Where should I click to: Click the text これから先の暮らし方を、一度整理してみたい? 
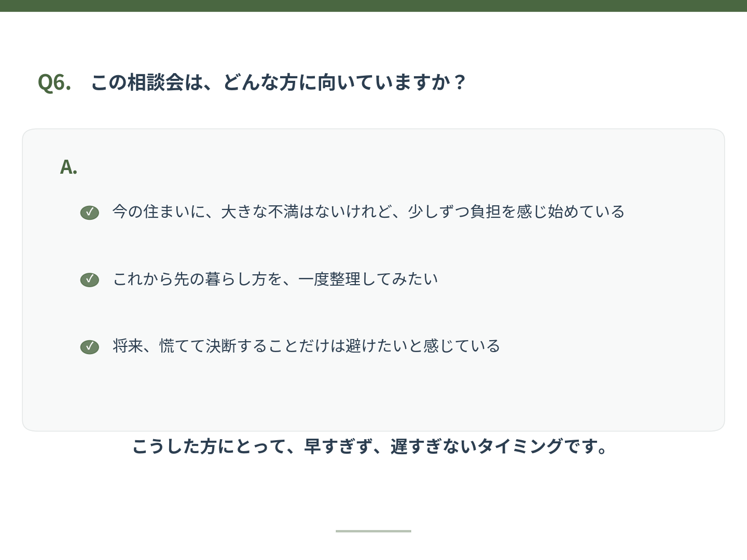(275, 279)
